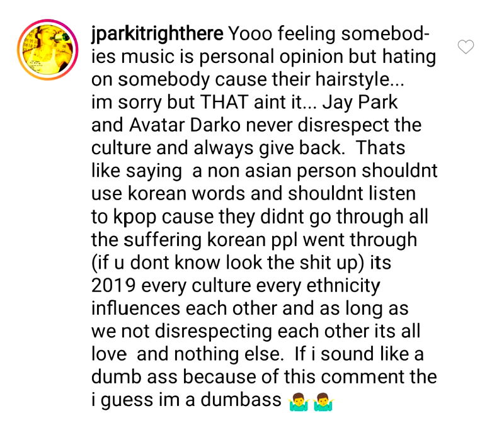Click the final word 'dumbass'
Image resolution: width=504 pixels, height=440 pixels.
(x=241, y=400)
